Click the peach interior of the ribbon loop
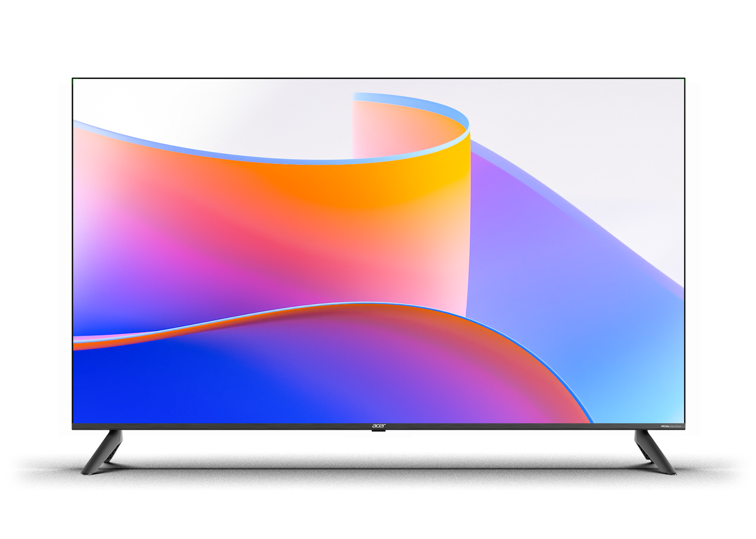The width and height of the screenshot is (756, 539). click(x=392, y=132)
